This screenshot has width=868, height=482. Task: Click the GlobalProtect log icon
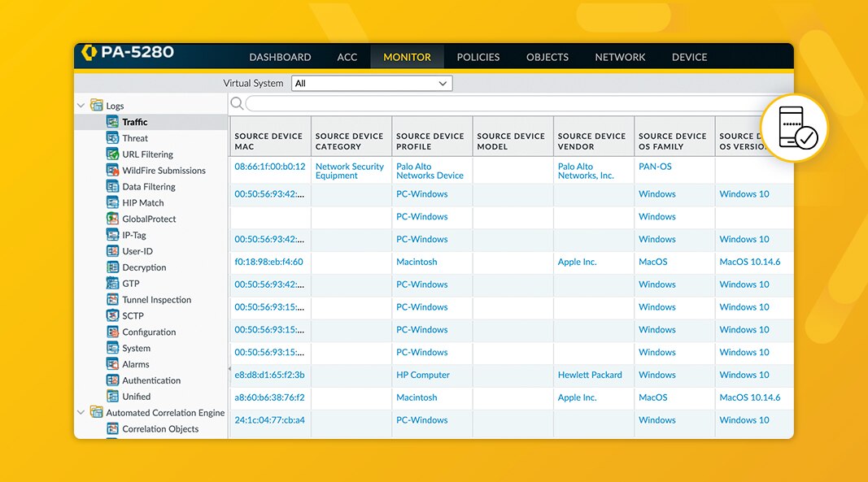(x=112, y=219)
